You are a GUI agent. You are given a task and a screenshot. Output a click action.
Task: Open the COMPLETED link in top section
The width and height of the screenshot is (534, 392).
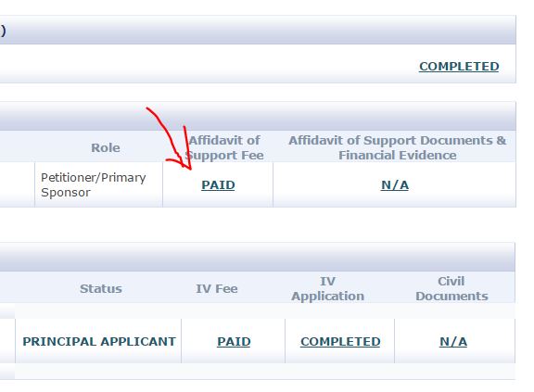click(459, 67)
